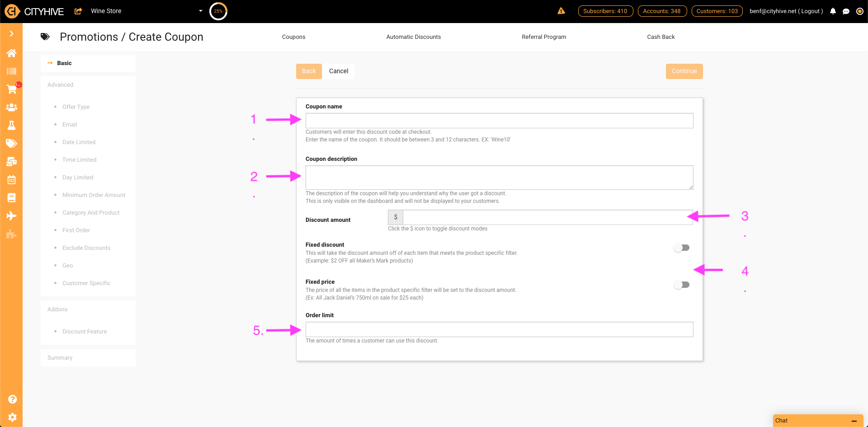Open the airplane icon in sidebar
Viewport: 868px width, 427px height.
click(x=12, y=216)
